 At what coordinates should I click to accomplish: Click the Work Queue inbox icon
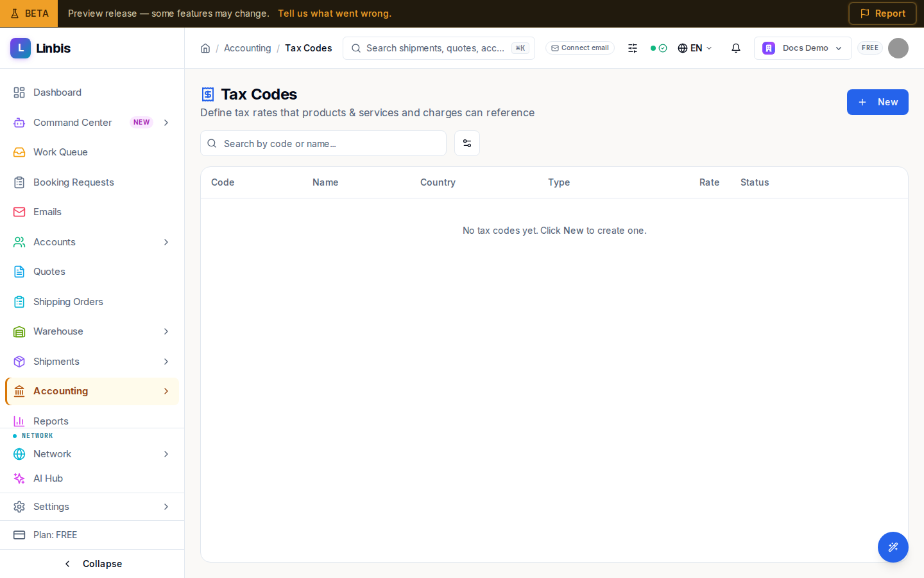(x=19, y=152)
